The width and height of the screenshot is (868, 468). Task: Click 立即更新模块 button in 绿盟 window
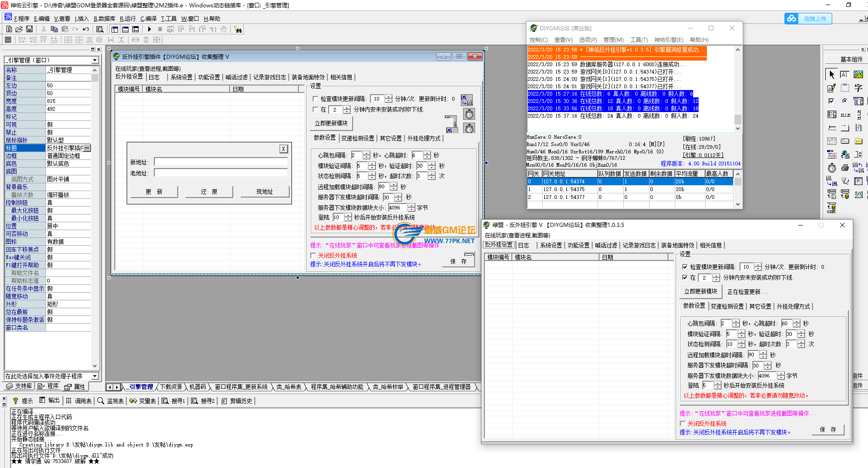pos(700,291)
